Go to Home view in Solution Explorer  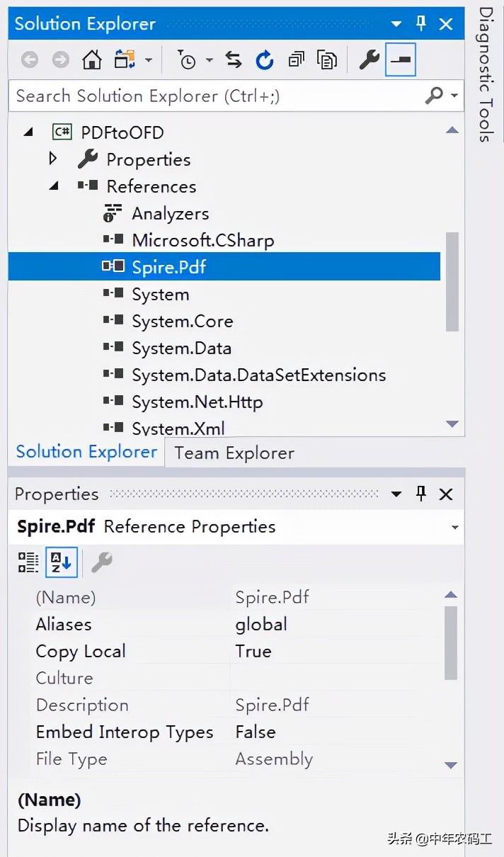pos(92,60)
